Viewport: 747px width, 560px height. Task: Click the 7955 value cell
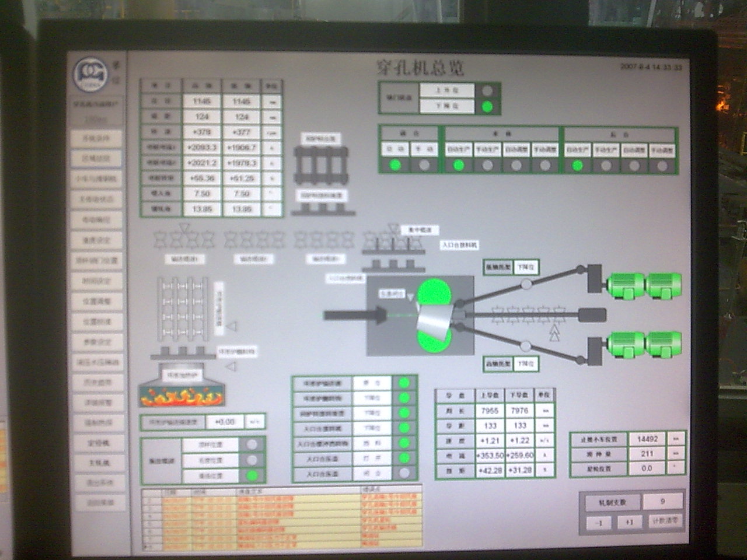(490, 411)
